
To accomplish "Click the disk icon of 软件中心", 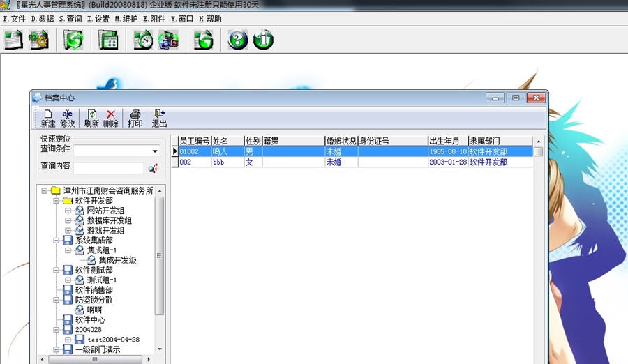I will 68,319.
